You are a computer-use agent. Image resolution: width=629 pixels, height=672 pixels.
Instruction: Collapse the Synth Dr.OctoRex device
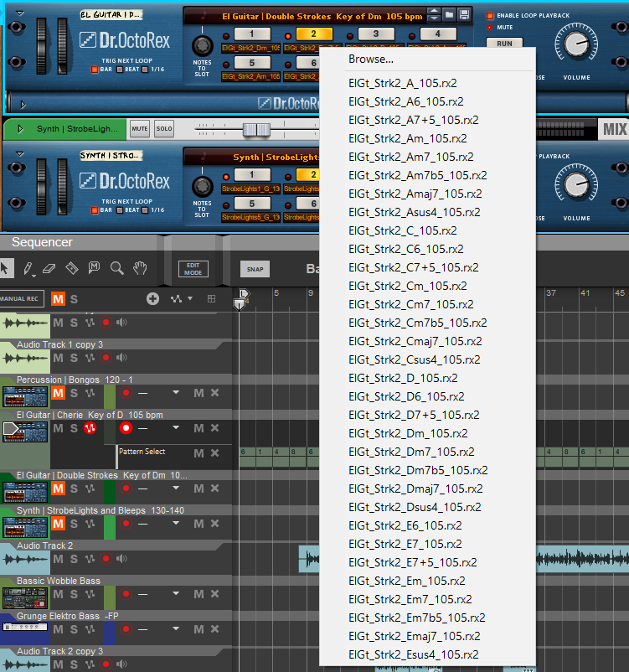20,154
